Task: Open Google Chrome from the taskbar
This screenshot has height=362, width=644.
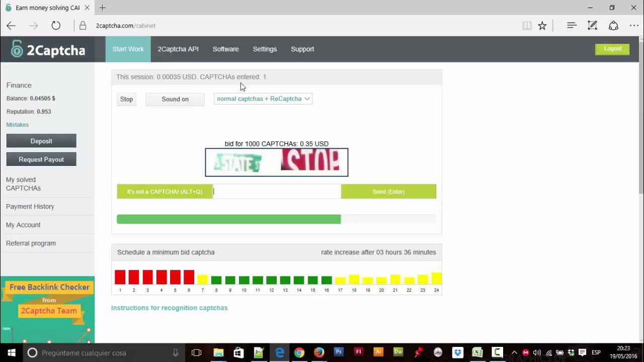Action: [299, 353]
